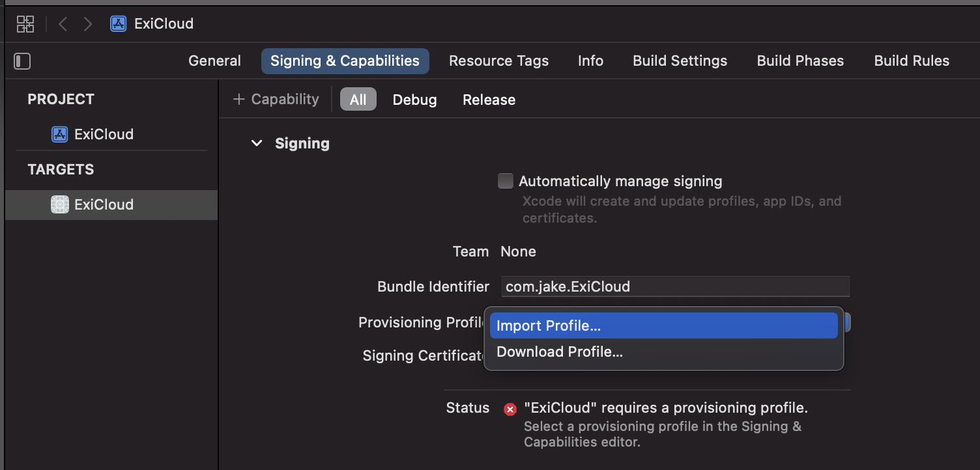
Task: Select the Signing & Capabilities tab
Action: pos(345,61)
